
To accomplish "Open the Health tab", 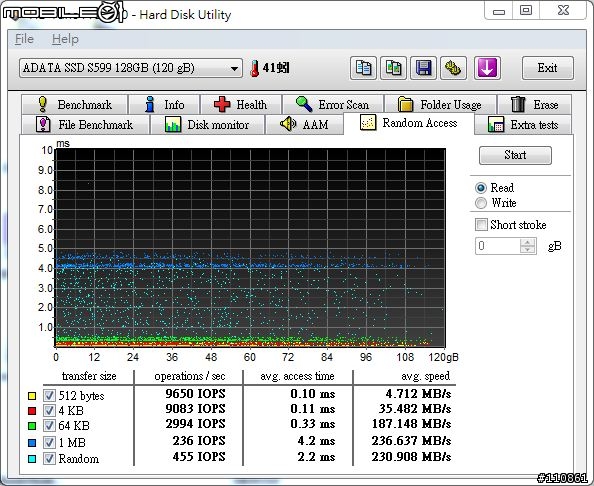I will (x=241, y=105).
